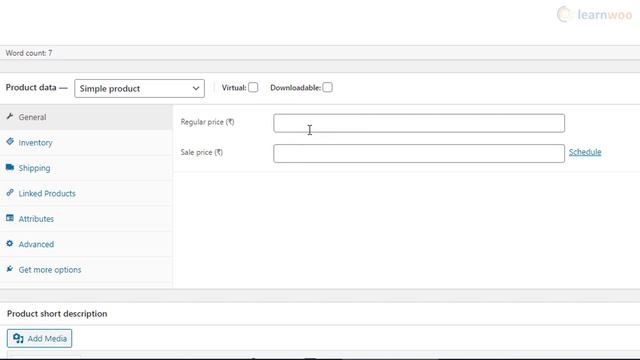Image resolution: width=640 pixels, height=360 pixels.
Task: Click the Linked Products link icon
Action: coord(10,193)
